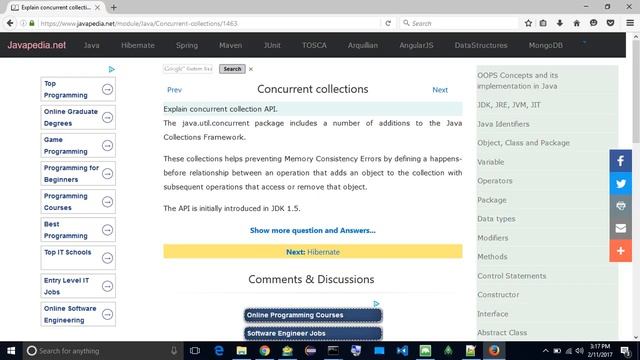Click the AdChoices icon above left sidebar
This screenshot has height=360, width=640.
pos(111,69)
